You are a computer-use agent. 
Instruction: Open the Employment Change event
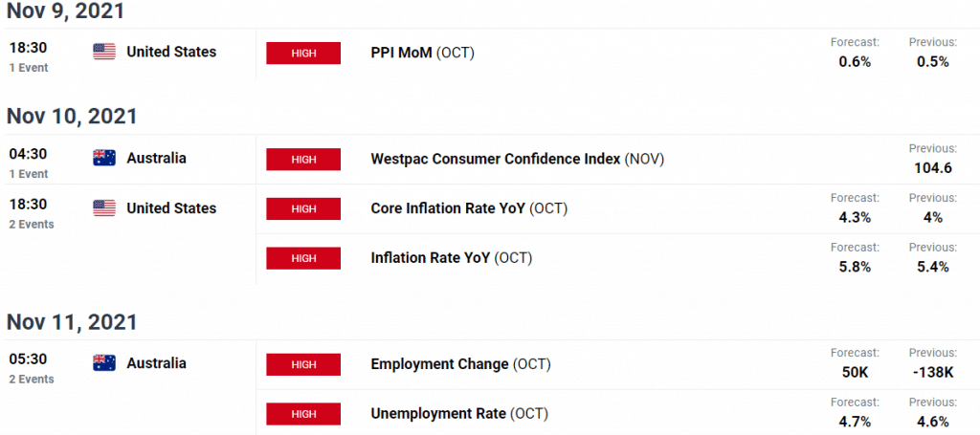(460, 364)
